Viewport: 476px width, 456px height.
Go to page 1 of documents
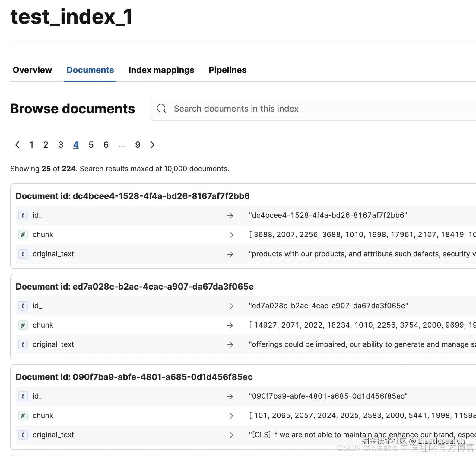coord(31,145)
